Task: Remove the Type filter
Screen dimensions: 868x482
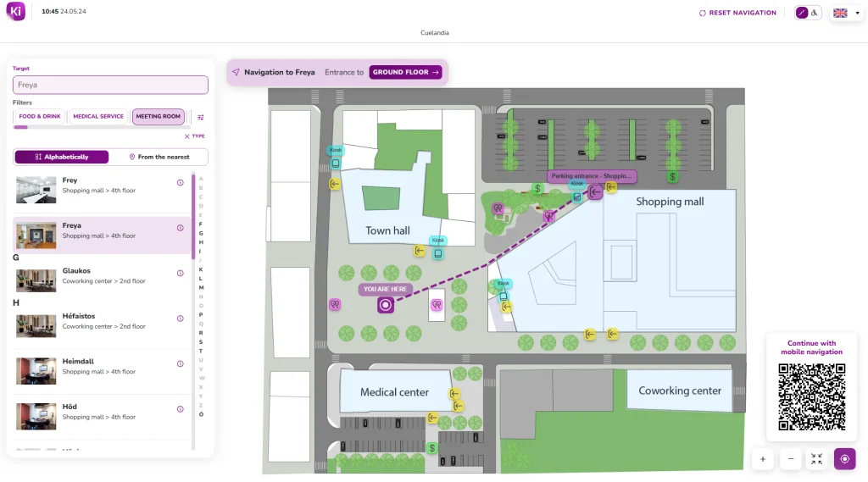Action: [x=194, y=136]
